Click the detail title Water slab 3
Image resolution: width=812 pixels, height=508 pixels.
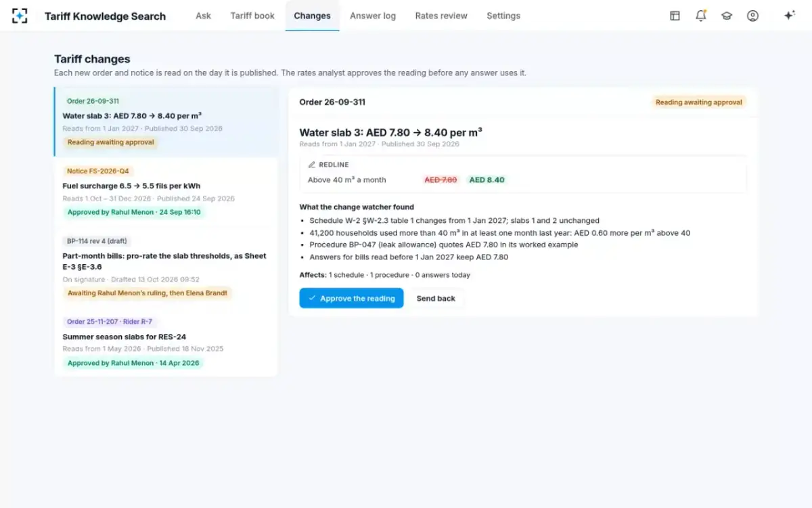[x=390, y=133]
